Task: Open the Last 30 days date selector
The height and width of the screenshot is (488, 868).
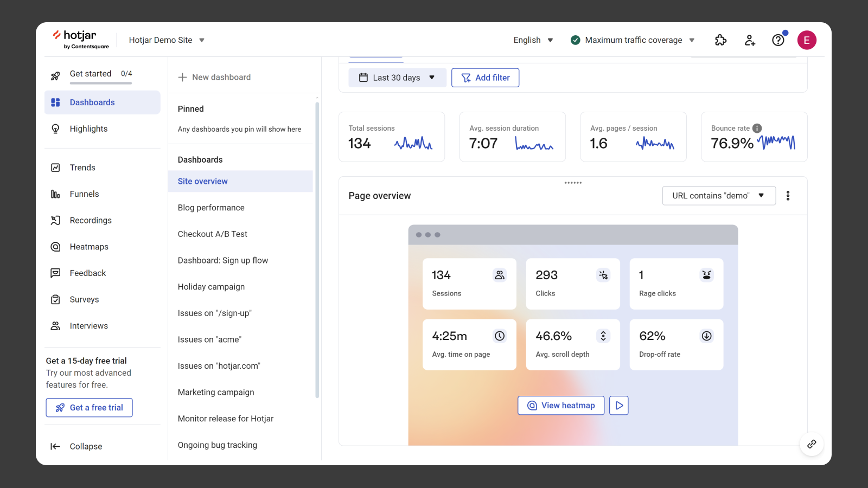Action: 397,78
